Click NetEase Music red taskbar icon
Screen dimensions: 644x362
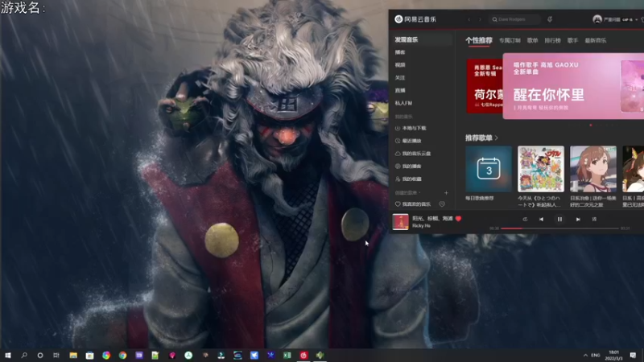303,356
